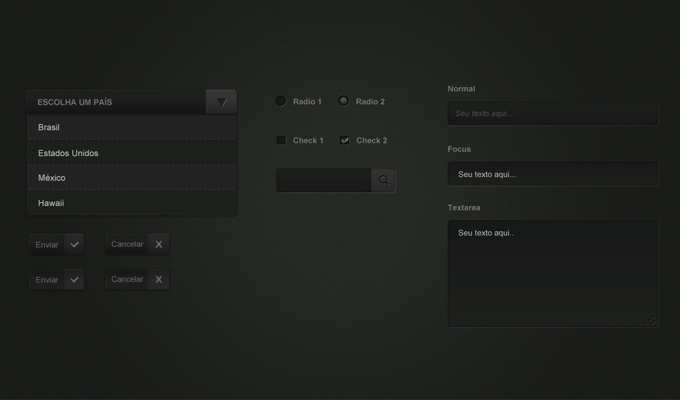This screenshot has height=400, width=680.
Task: Enable the Check 1 checkbox
Action: [x=281, y=140]
